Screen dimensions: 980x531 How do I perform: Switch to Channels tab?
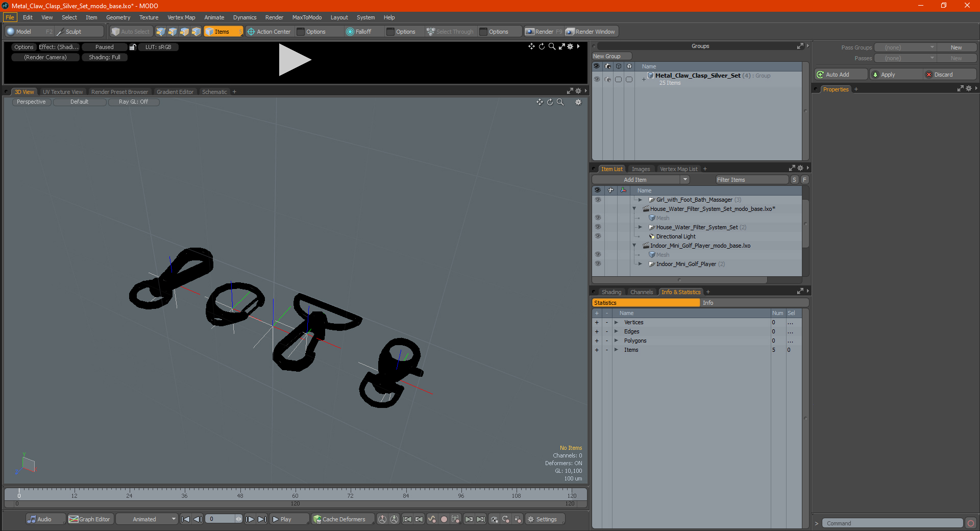(x=642, y=292)
